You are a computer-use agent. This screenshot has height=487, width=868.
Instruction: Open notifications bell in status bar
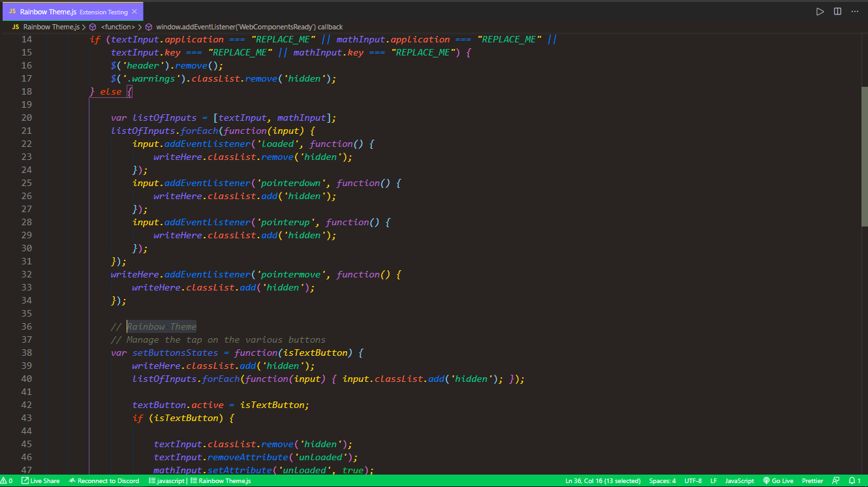[854, 481]
